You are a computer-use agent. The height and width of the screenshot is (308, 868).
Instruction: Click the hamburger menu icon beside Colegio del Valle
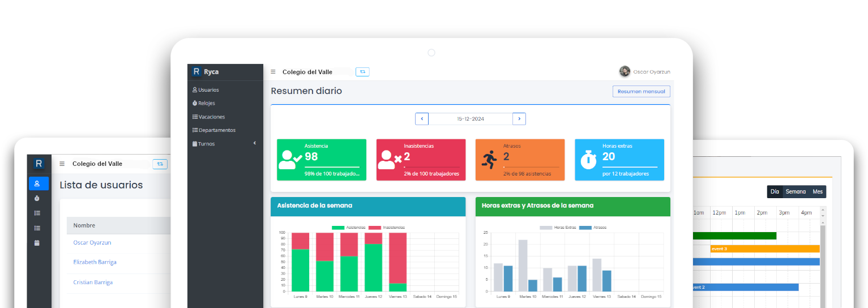[x=273, y=72]
